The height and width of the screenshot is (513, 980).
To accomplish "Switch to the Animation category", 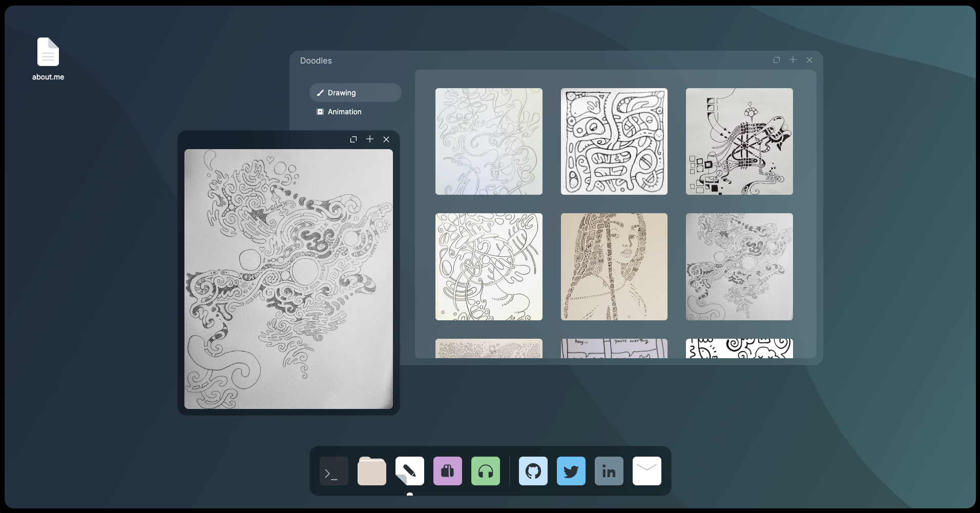I will 344,112.
